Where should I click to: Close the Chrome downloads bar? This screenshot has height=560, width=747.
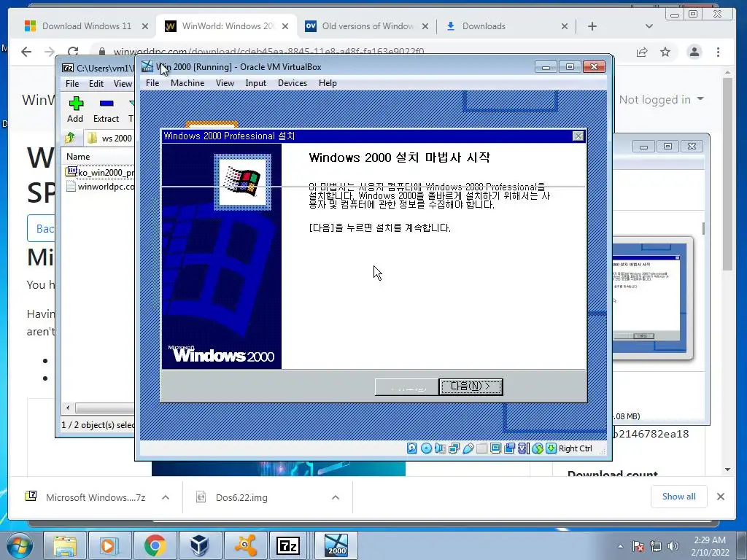coord(720,497)
